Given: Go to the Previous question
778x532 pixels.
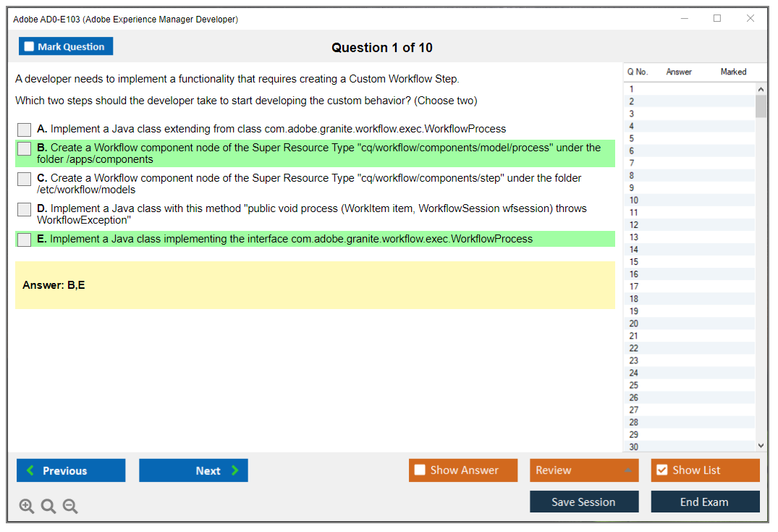Looking at the screenshot, I should pyautogui.click(x=71, y=470).
